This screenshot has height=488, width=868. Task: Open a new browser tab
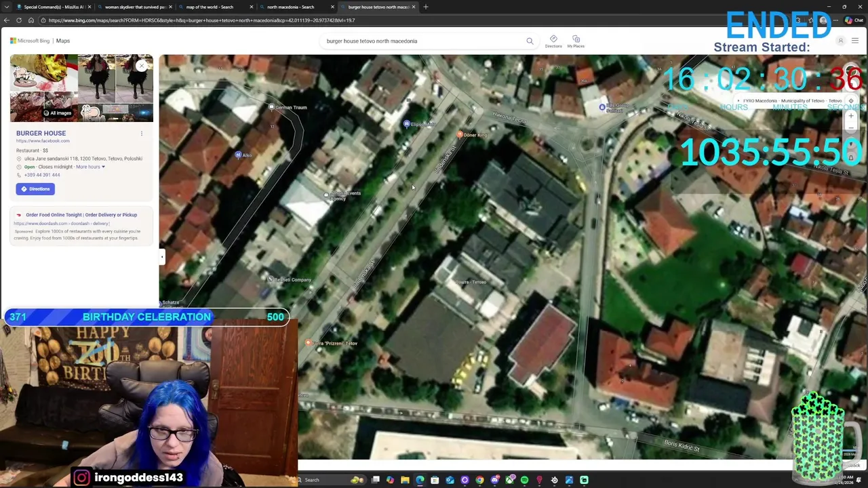[x=426, y=7]
